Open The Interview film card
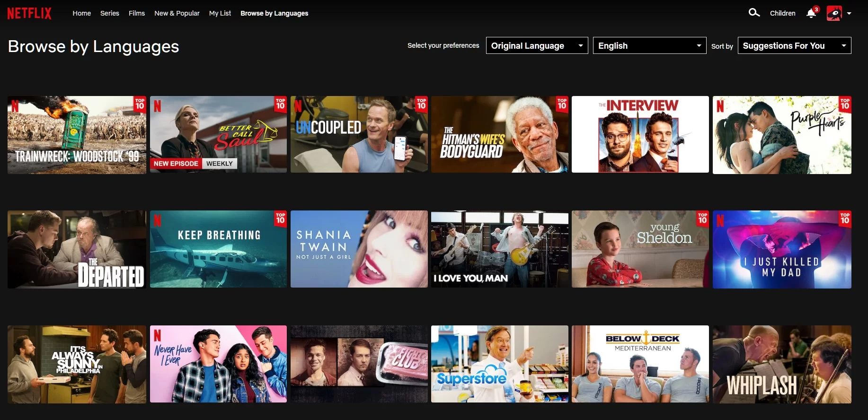 coord(640,135)
